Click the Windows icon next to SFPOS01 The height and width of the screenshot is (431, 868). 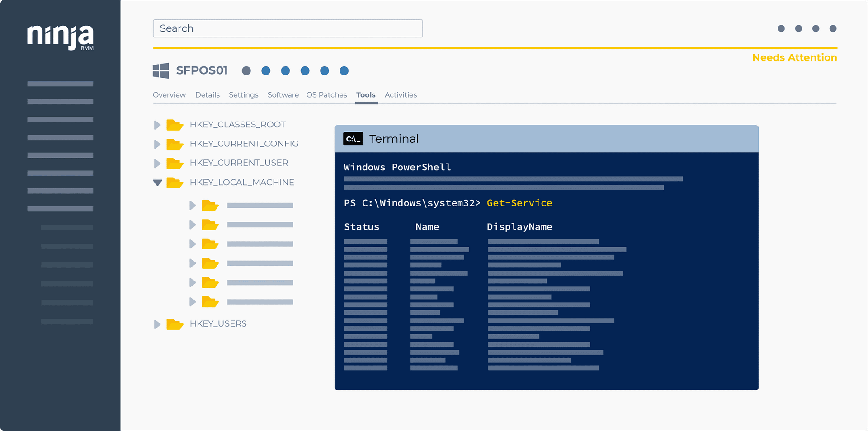click(x=160, y=70)
